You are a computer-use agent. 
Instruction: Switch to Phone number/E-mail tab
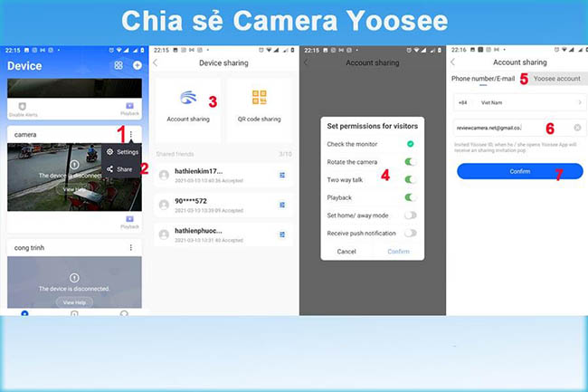tap(483, 79)
